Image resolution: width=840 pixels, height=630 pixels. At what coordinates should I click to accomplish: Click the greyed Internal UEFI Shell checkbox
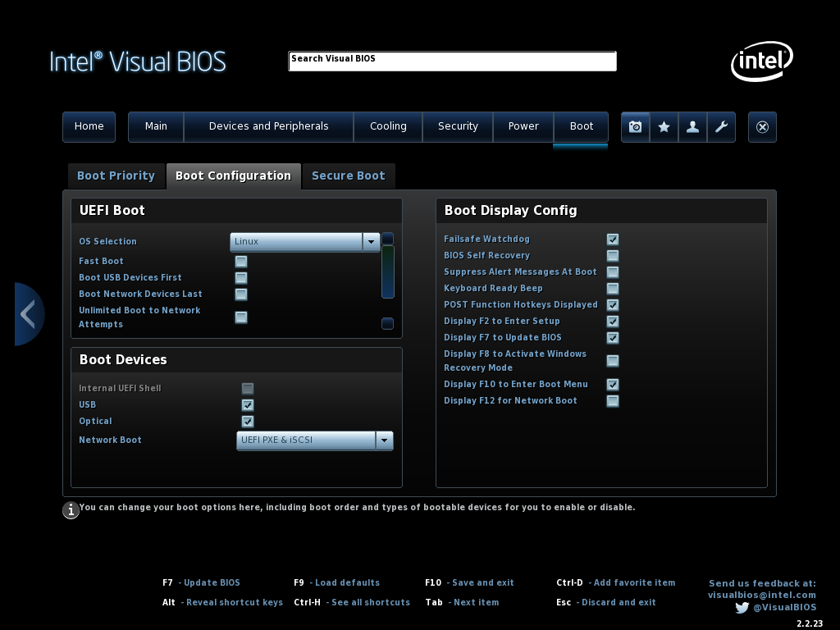pyautogui.click(x=248, y=388)
